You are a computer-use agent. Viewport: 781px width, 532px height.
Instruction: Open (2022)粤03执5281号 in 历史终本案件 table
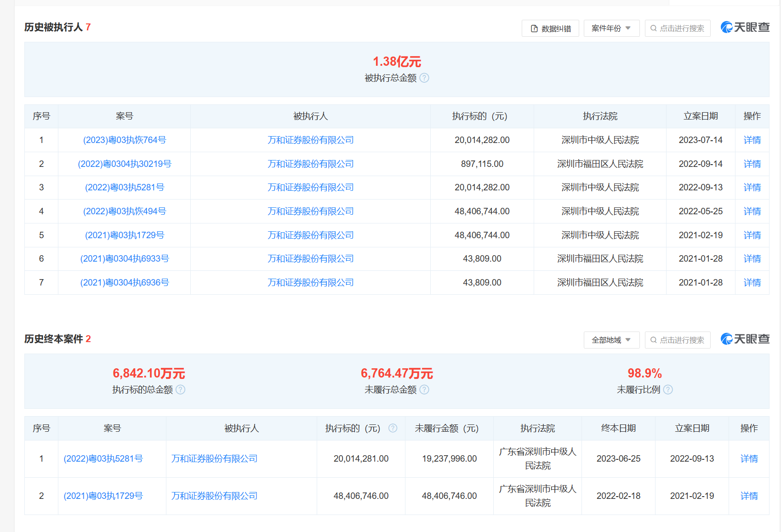tap(103, 459)
